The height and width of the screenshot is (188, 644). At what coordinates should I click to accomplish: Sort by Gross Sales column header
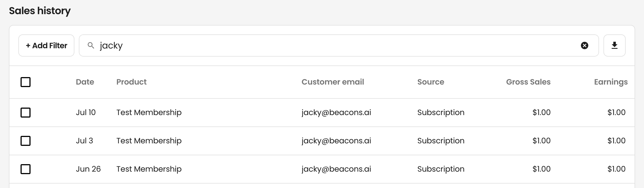click(x=528, y=82)
